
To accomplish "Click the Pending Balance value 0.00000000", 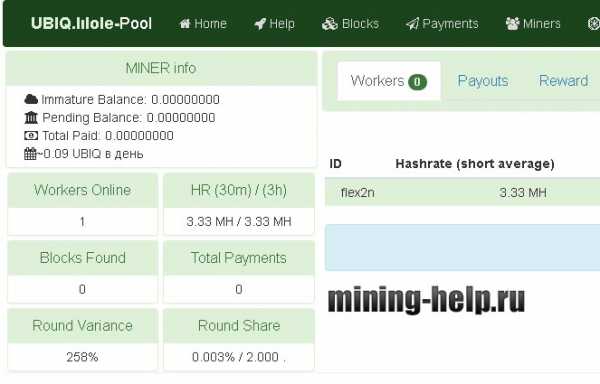I will 181,117.
